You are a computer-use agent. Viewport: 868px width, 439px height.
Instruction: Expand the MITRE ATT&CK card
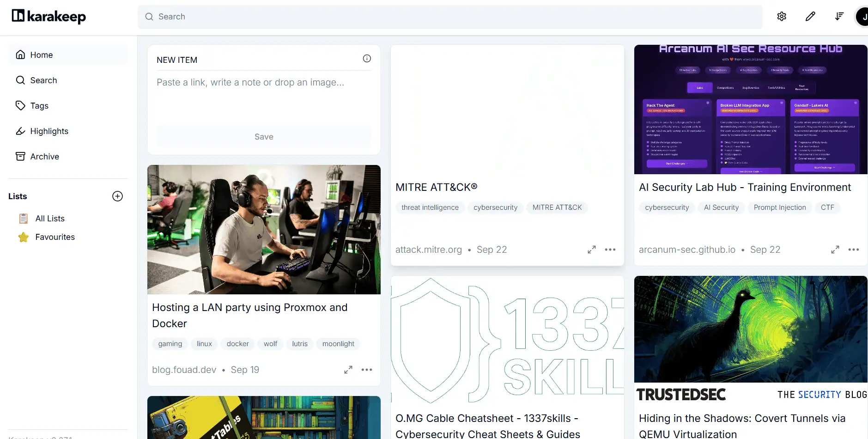pos(592,250)
